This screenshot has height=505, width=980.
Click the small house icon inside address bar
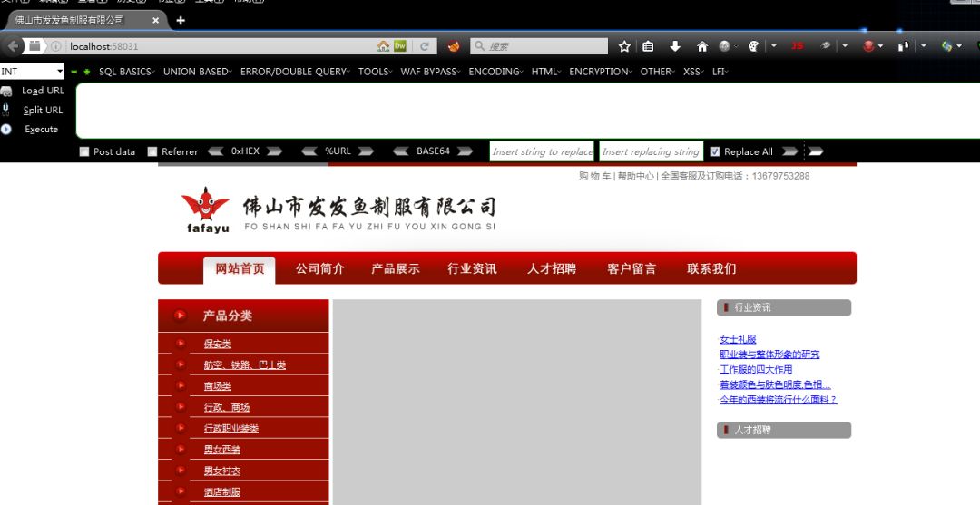[383, 46]
